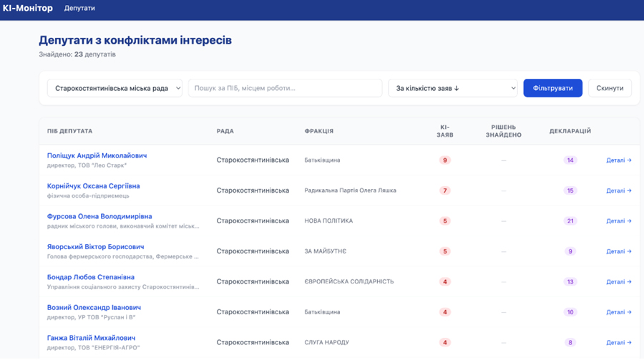Focus the Пошук за ПІБ search field

pos(285,88)
